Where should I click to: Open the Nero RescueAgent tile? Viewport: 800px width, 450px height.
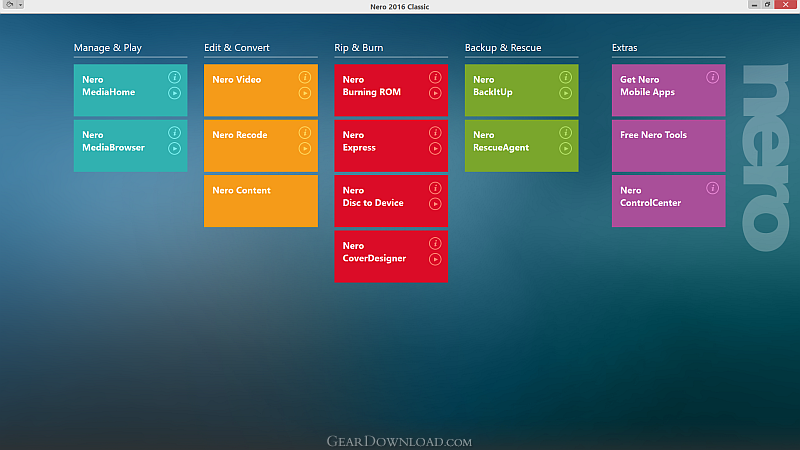pyautogui.click(x=521, y=145)
